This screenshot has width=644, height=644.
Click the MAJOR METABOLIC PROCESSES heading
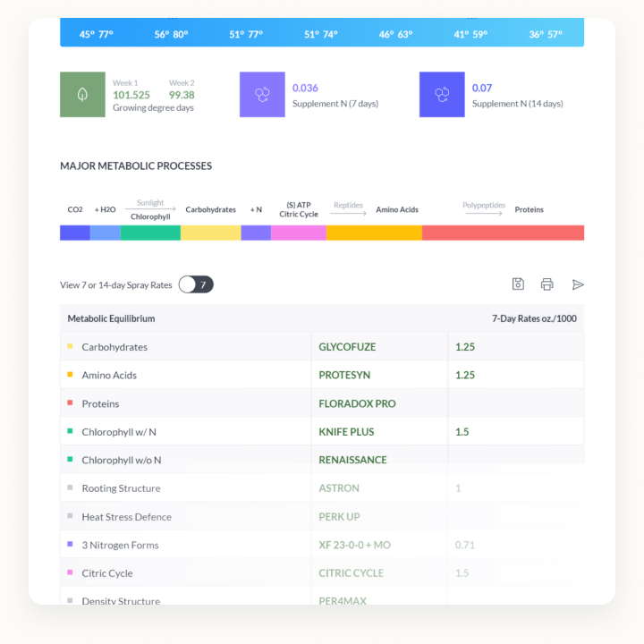click(x=136, y=166)
